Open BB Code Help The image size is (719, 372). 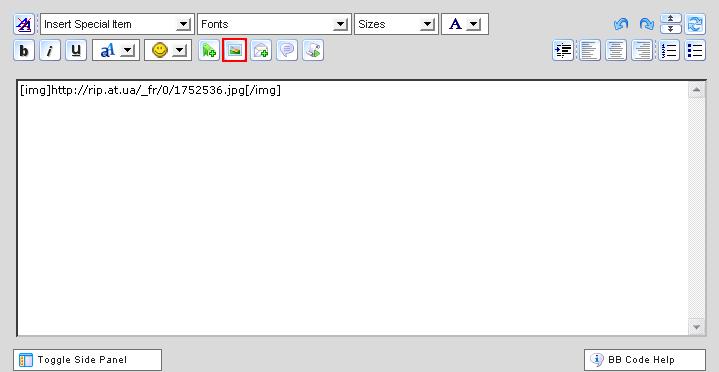(645, 360)
